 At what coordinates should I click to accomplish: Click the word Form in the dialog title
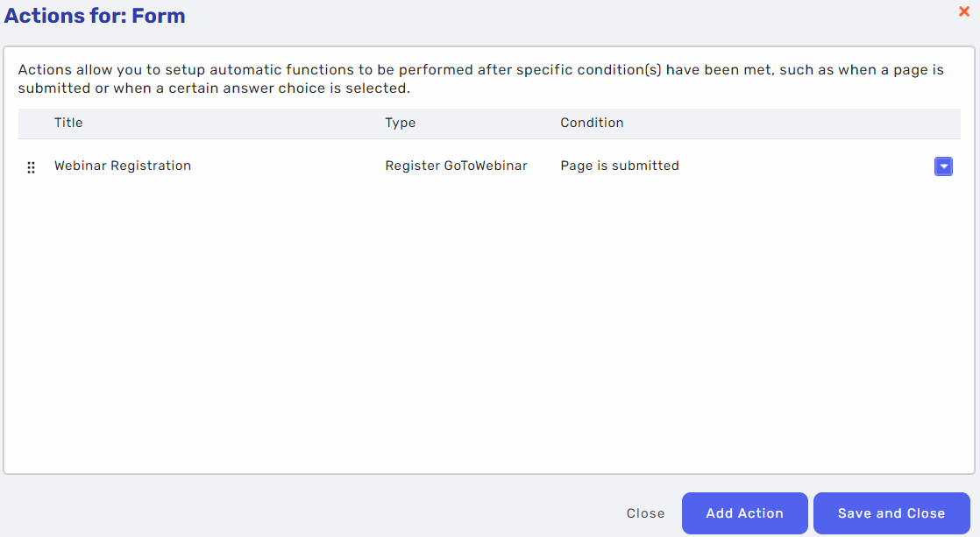[158, 16]
